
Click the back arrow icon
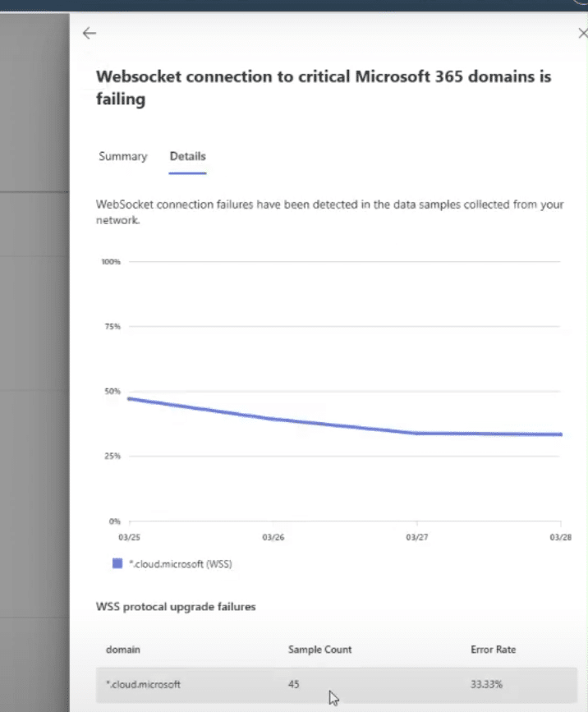tap(90, 33)
